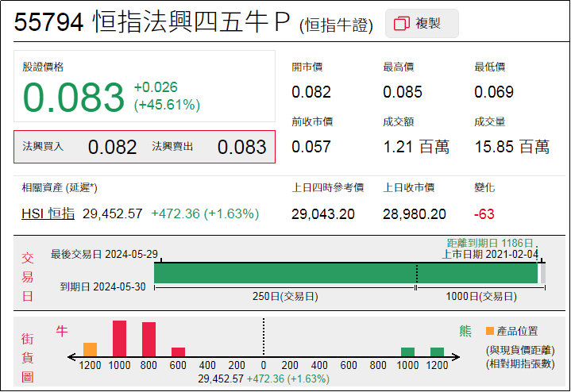Click the 法興買入 bid value 0.082

pyautogui.click(x=112, y=147)
